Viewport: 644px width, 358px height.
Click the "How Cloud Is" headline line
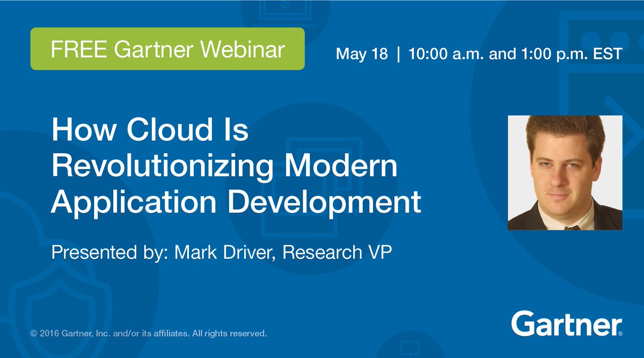(150, 130)
